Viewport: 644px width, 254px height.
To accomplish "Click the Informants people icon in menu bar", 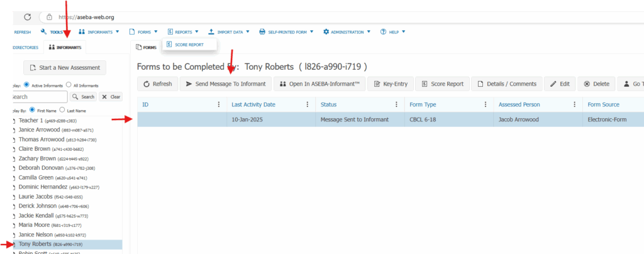I will [81, 31].
